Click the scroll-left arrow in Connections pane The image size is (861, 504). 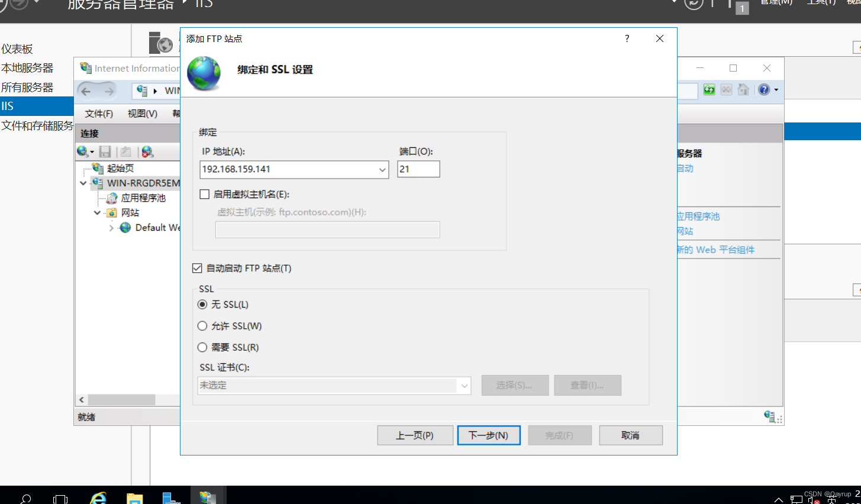82,400
